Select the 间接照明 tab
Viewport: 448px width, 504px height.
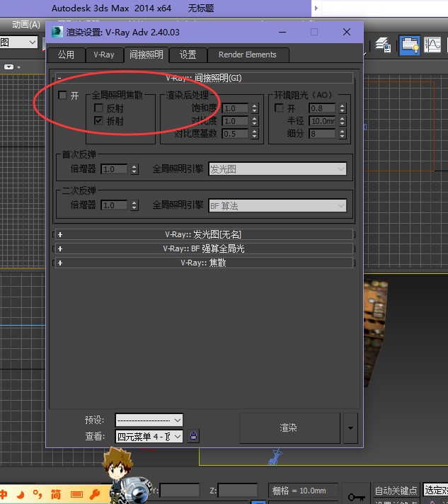147,55
